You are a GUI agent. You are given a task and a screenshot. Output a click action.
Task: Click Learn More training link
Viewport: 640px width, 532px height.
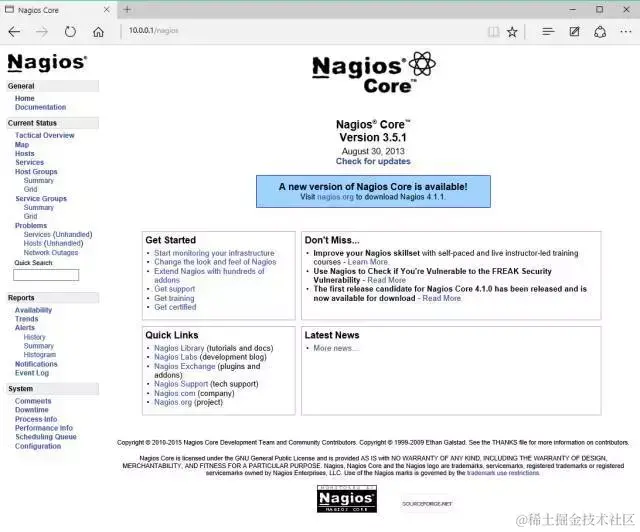(x=367, y=262)
